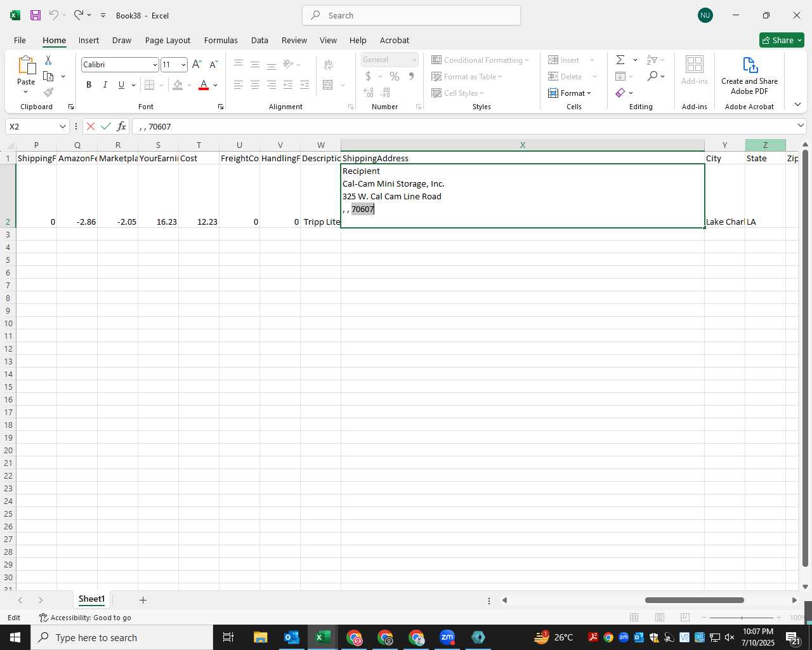Click the Sort and Filter icon
This screenshot has width=812, height=650.
(652, 60)
